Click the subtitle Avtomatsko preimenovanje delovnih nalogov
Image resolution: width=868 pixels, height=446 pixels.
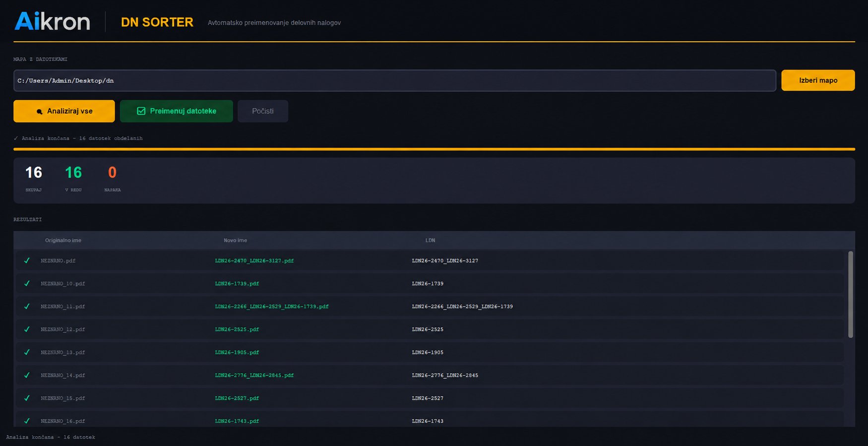pos(274,23)
